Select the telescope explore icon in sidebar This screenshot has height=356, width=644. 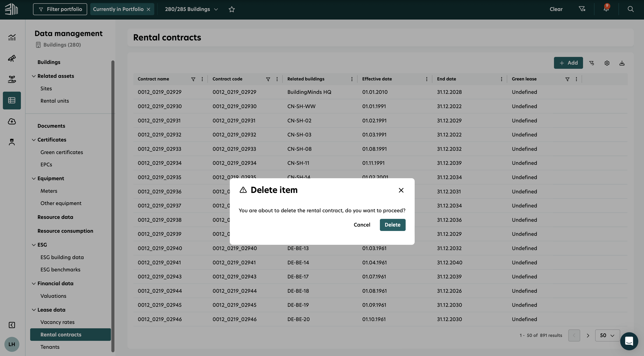pyautogui.click(x=12, y=58)
